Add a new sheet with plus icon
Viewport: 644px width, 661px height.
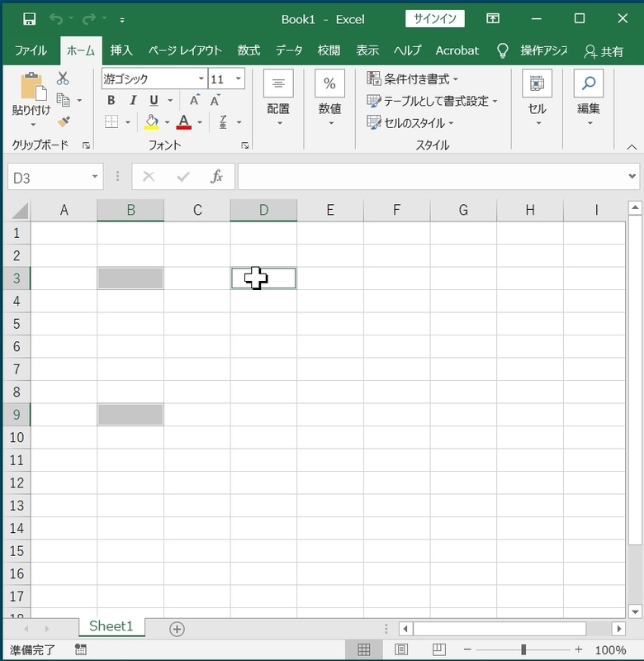point(177,629)
